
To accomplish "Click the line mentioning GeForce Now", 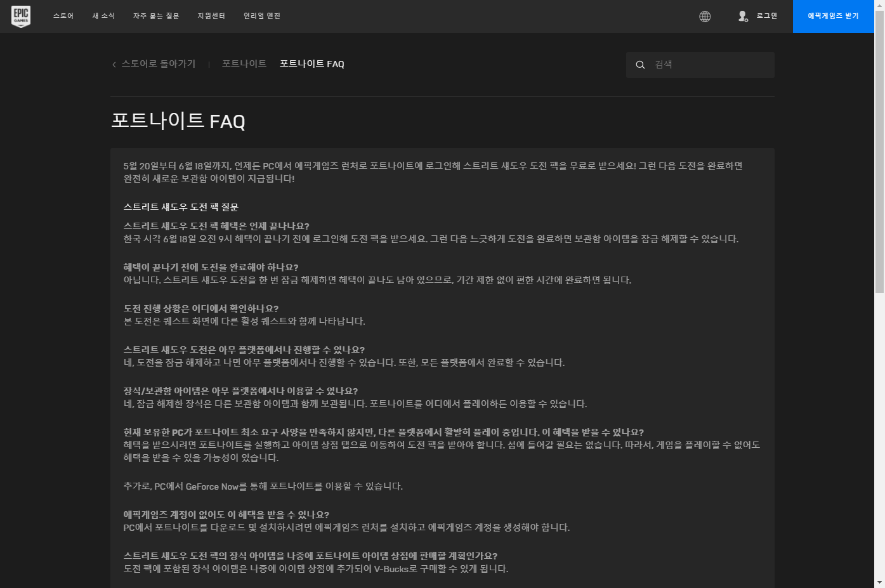I will pyautogui.click(x=263, y=487).
